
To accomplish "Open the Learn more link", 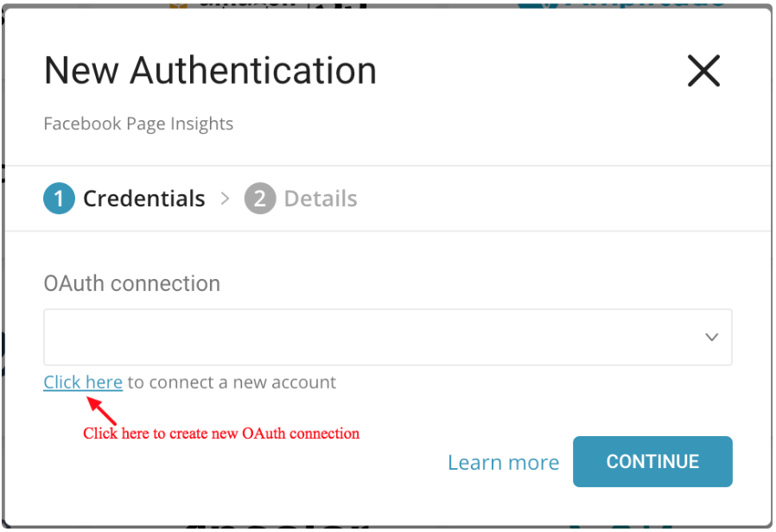I will click(503, 463).
